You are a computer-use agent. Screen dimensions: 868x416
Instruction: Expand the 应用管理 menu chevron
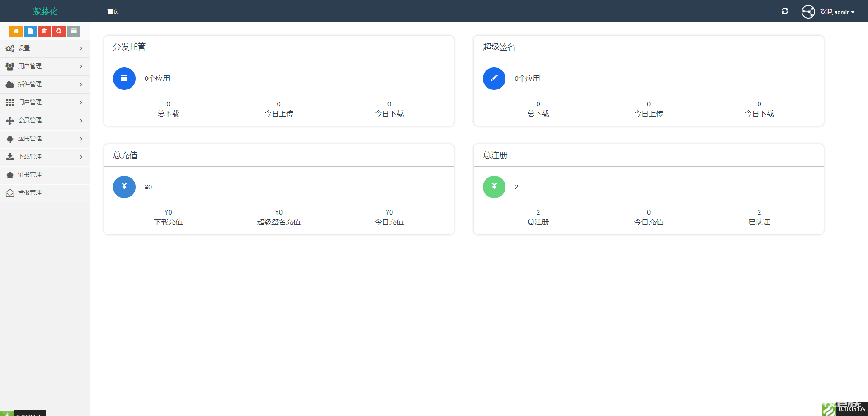pyautogui.click(x=81, y=139)
